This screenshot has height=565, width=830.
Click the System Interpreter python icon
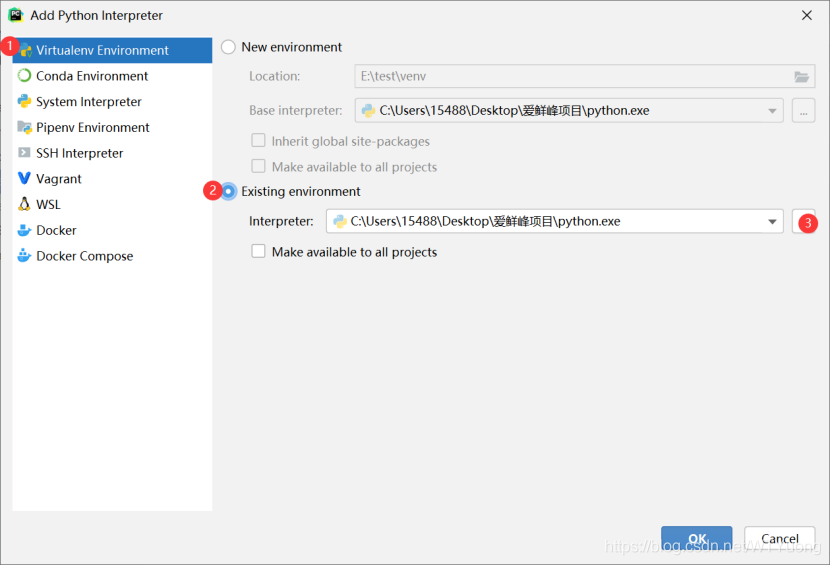point(24,101)
